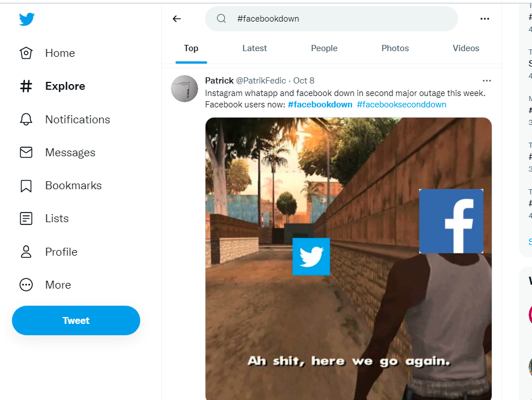Click the Twitter bird logo in the sidebar
Viewport: 532px width, 400px height.
[27, 19]
